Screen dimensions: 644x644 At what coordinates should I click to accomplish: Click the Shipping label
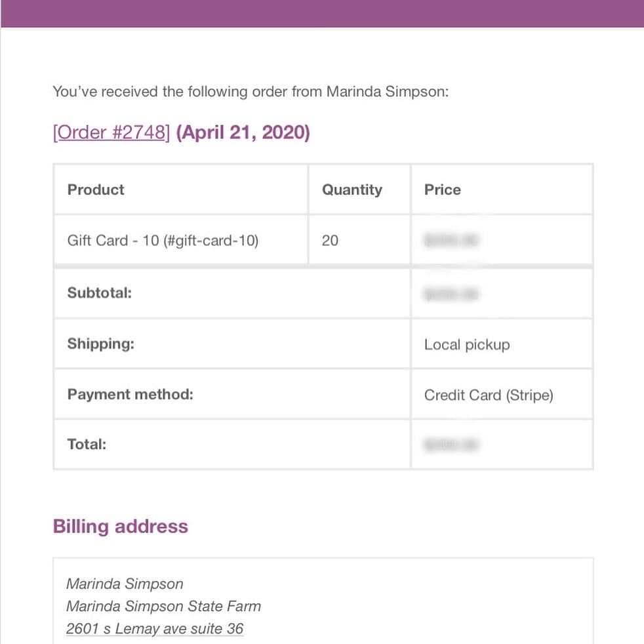coord(100,344)
